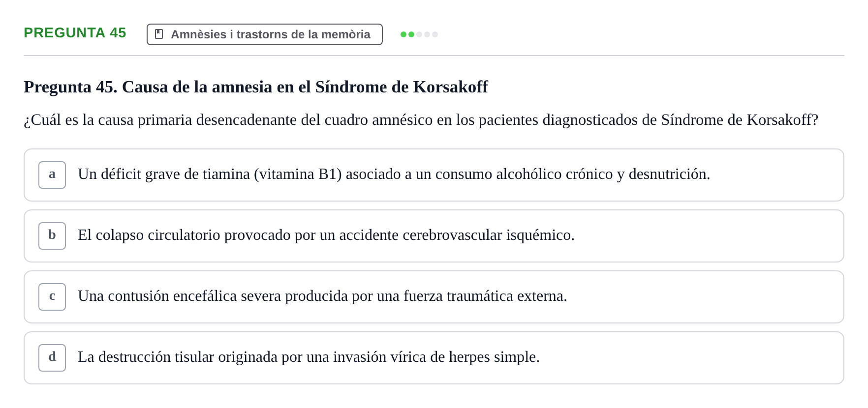
Task: Select answer letter box d
Action: tap(52, 358)
